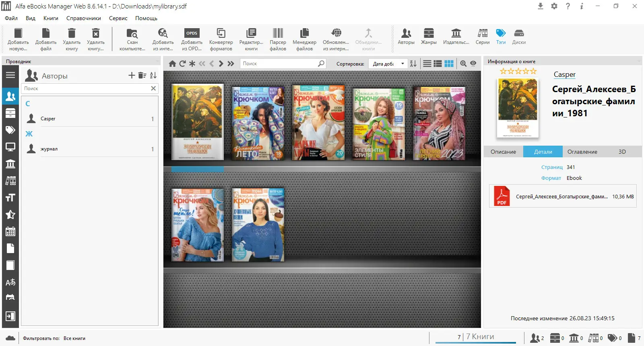Open the References menu
The width and height of the screenshot is (644, 346).
pyautogui.click(x=84, y=18)
